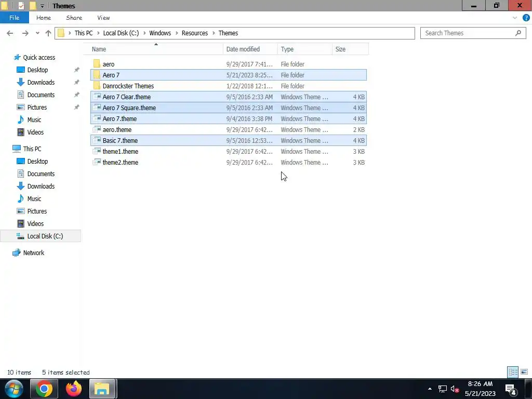This screenshot has width=532, height=399.
Task: Click the Search Themes box
Action: 473,33
